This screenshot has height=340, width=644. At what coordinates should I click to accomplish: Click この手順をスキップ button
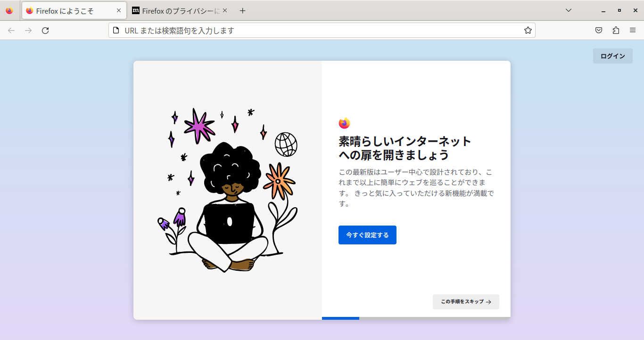tap(466, 302)
